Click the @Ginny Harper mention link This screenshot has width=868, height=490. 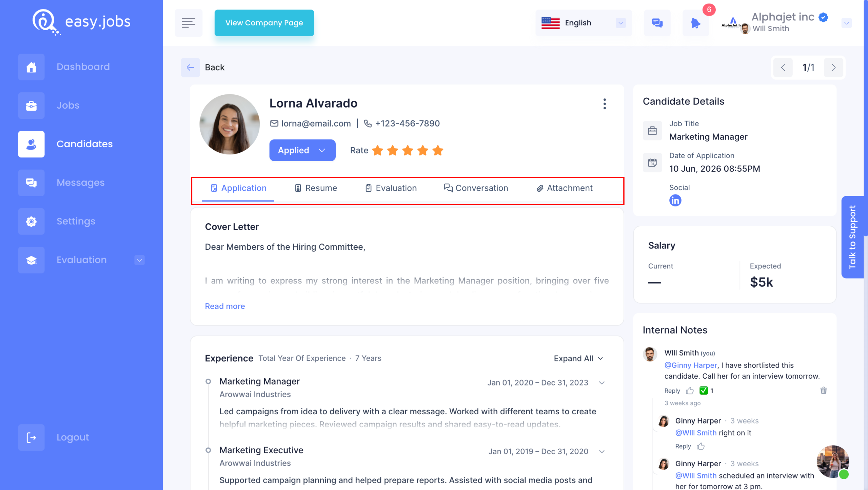pos(691,365)
